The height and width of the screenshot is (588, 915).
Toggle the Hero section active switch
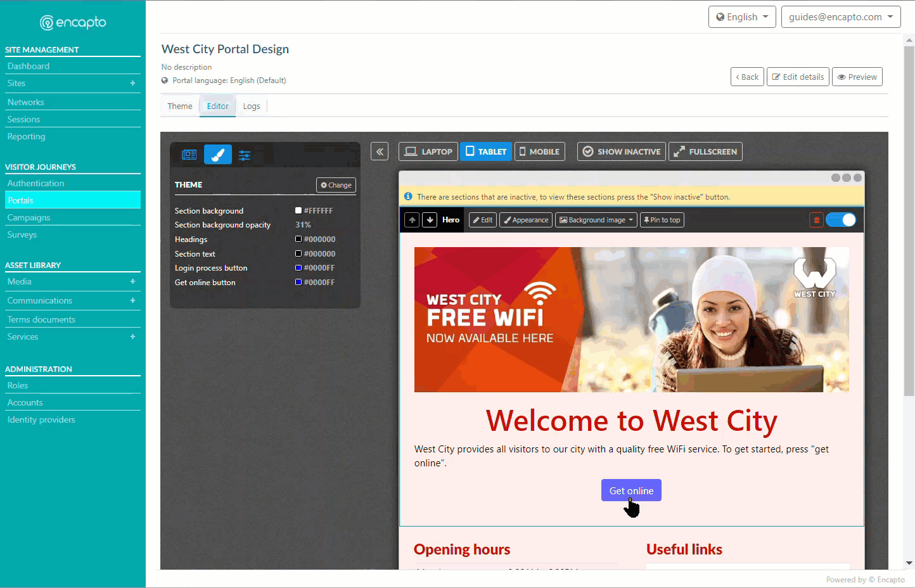point(841,220)
